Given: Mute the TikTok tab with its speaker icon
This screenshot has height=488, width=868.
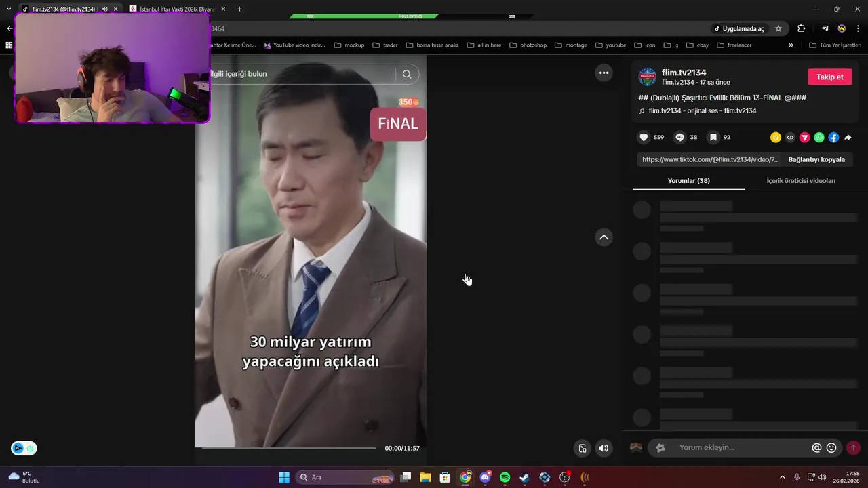Looking at the screenshot, I should (104, 9).
